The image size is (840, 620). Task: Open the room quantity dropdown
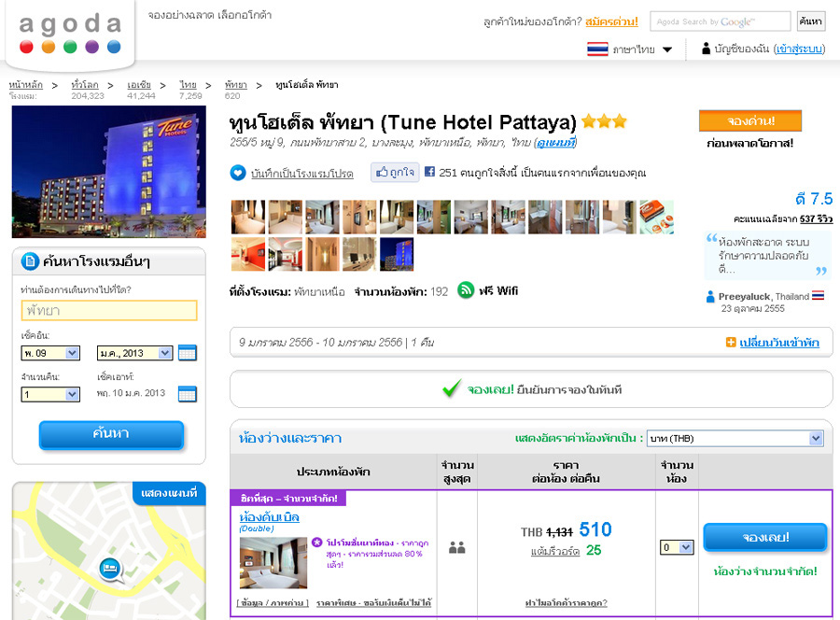[x=677, y=547]
